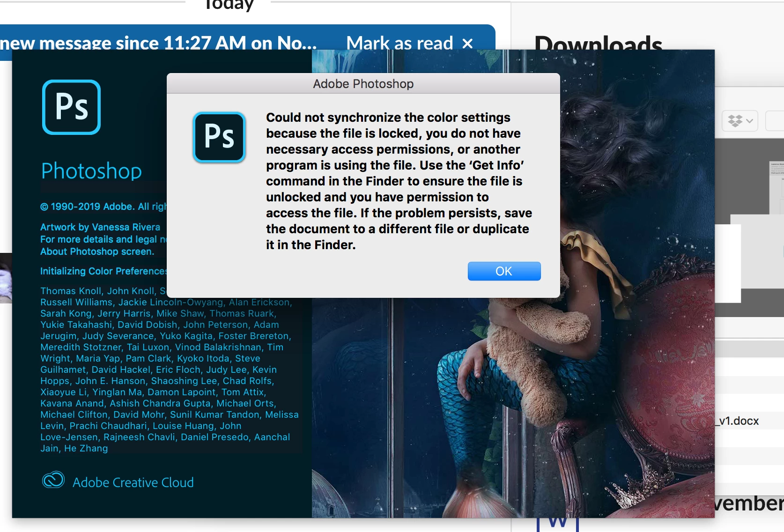
Task: Click 'Initializing Color Preferences' status text
Action: point(104,271)
